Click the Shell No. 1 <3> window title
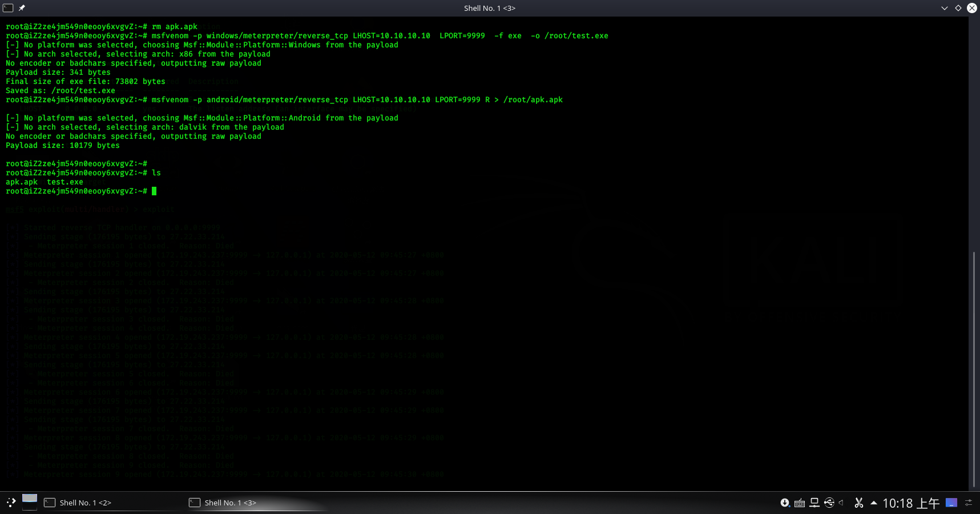The image size is (980, 514). click(x=490, y=8)
